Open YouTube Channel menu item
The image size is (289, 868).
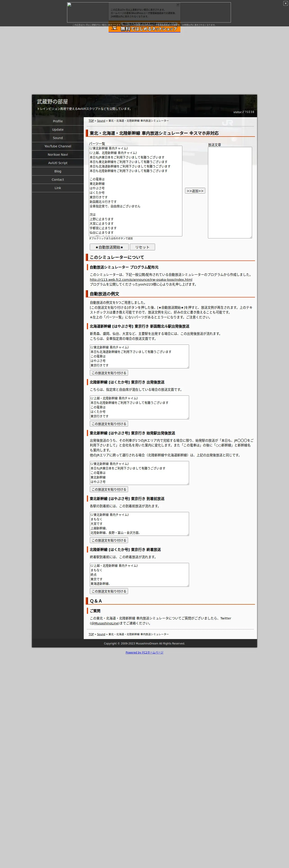tap(58, 146)
